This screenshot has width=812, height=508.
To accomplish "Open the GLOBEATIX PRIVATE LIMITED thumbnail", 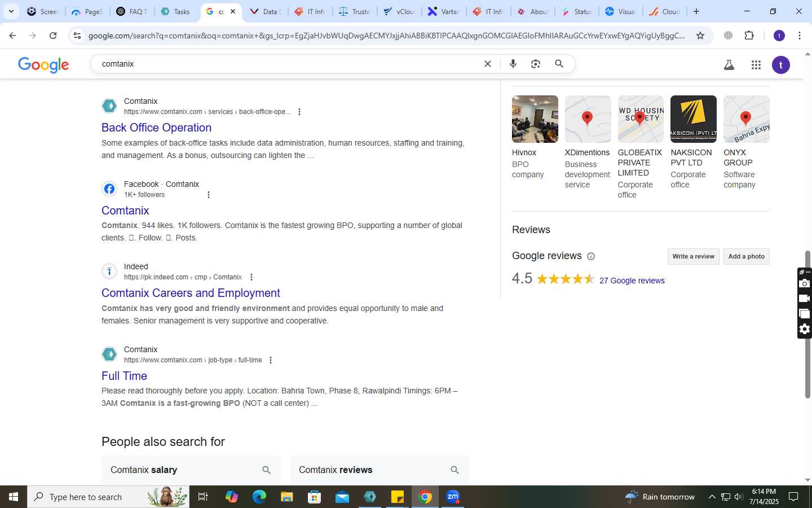I will point(641,119).
